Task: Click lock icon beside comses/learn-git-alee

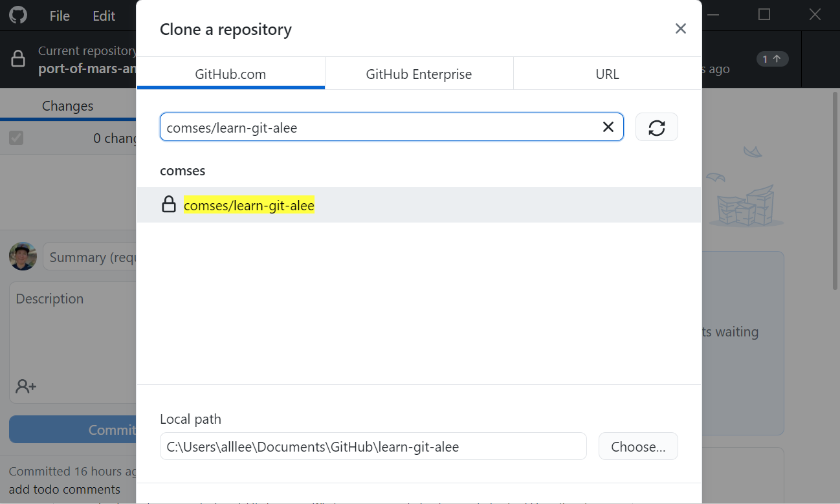Action: (x=169, y=205)
